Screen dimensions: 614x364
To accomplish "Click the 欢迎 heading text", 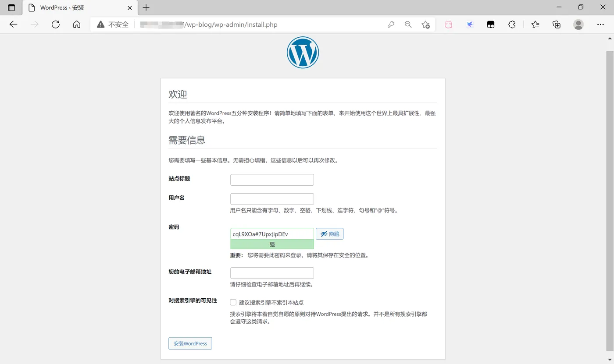I will [178, 94].
